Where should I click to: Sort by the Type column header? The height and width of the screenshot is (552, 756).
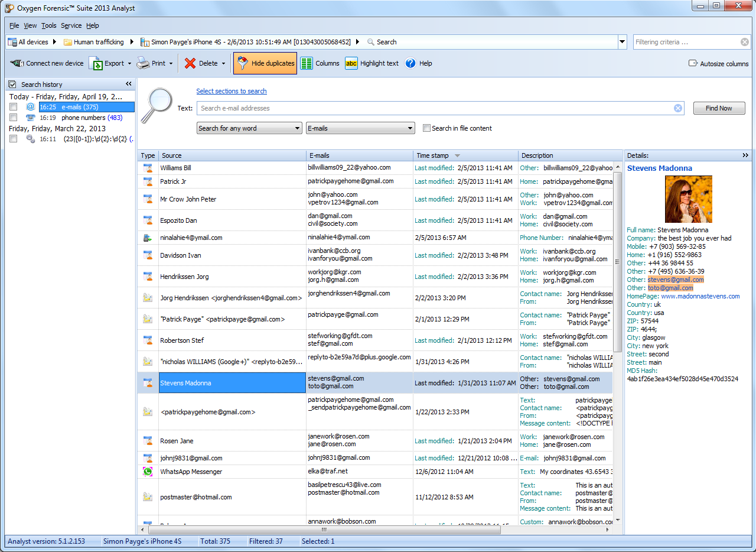(x=148, y=155)
